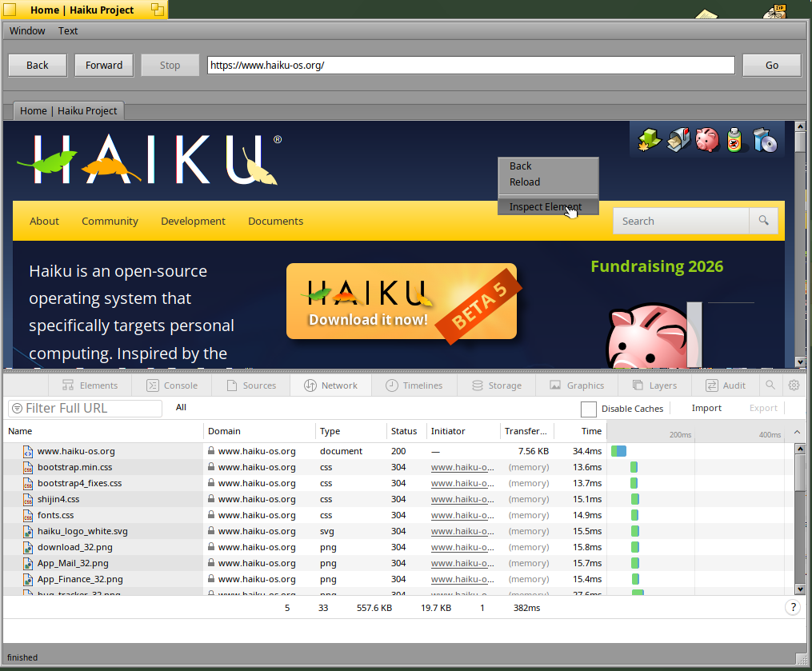The height and width of the screenshot is (671, 812).
Task: Open web inspector settings gear
Action: point(794,385)
